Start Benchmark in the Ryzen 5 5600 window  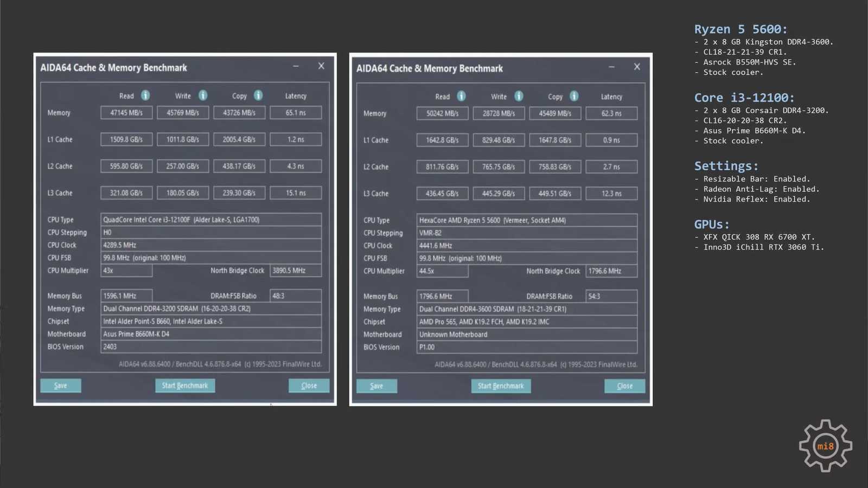pyautogui.click(x=501, y=386)
